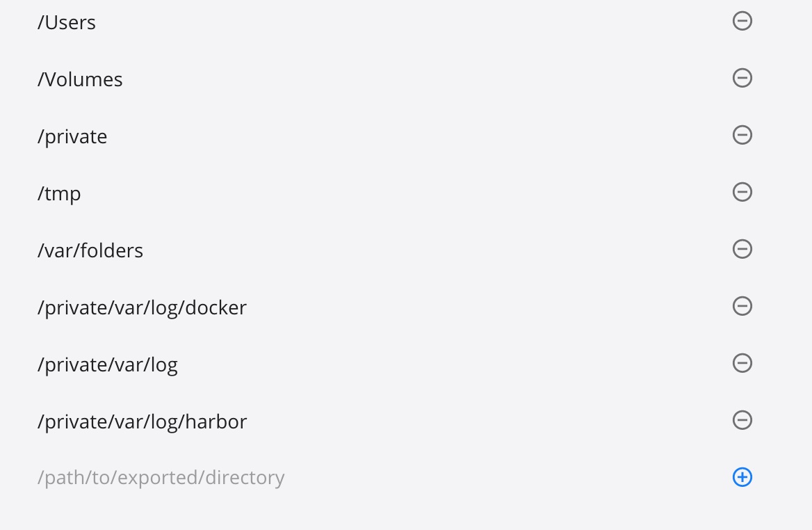Select the /var/folders path text

[x=90, y=250]
